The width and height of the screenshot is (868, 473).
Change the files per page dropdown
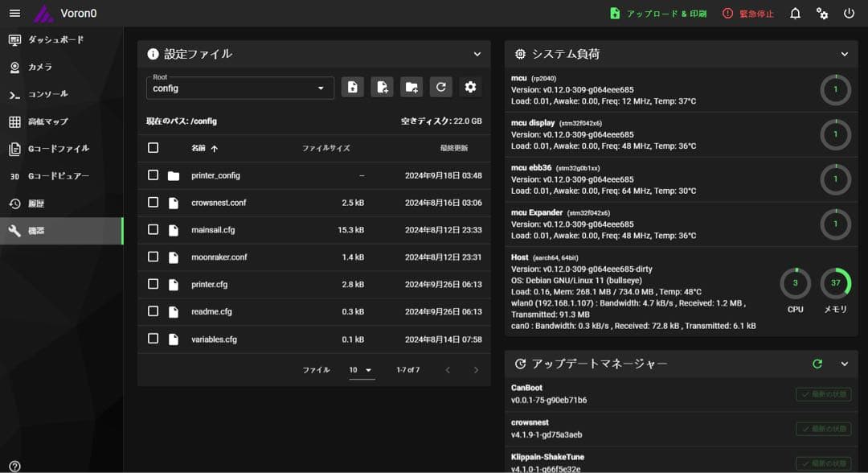click(x=361, y=370)
